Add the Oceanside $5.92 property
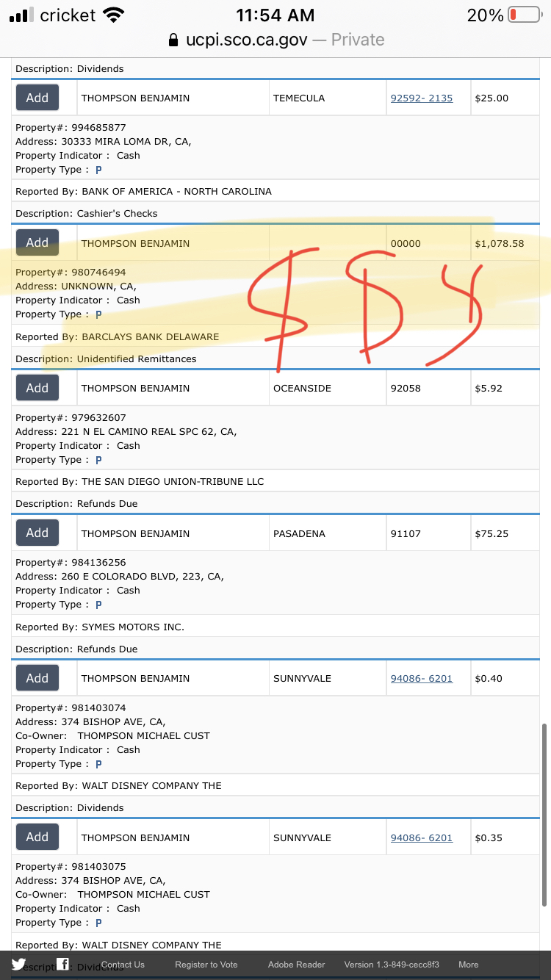The image size is (551, 980). click(x=37, y=388)
